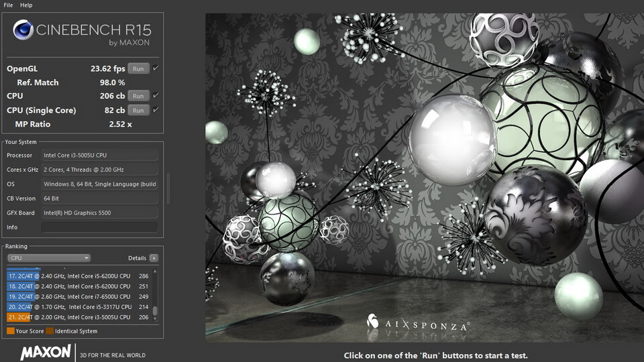Viewport: 644px width, 362px height.
Task: Click the GFX Board field
Action: pos(100,213)
